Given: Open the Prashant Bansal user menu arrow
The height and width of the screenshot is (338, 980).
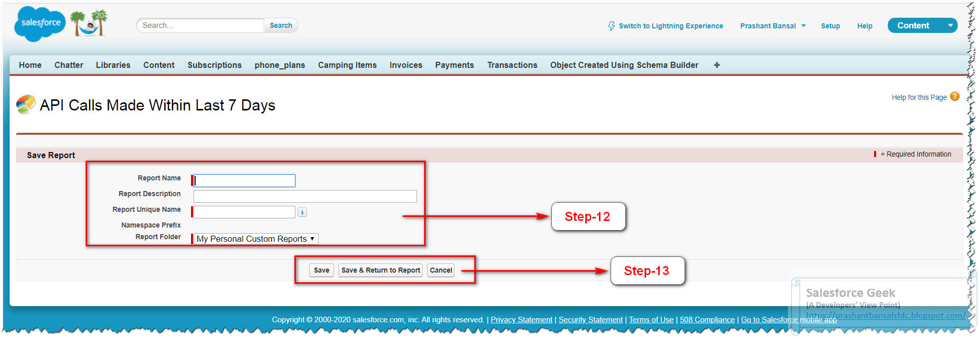Looking at the screenshot, I should [804, 26].
